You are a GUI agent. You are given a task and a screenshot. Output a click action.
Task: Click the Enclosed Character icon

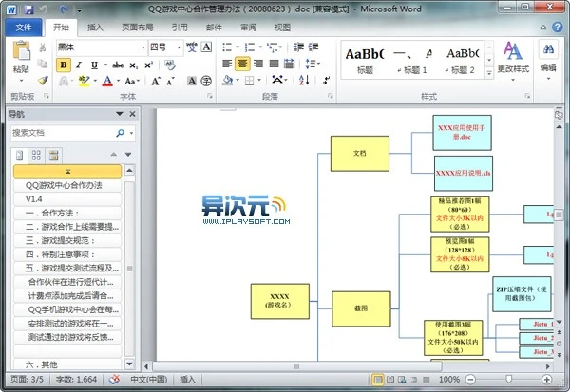(x=206, y=81)
